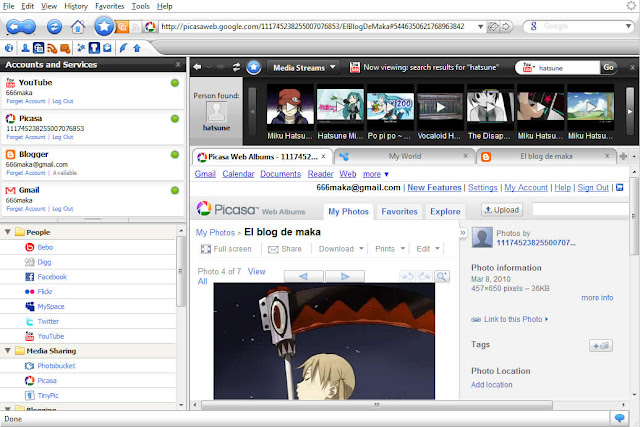
Task: Close the media bar
Action: [x=632, y=67]
